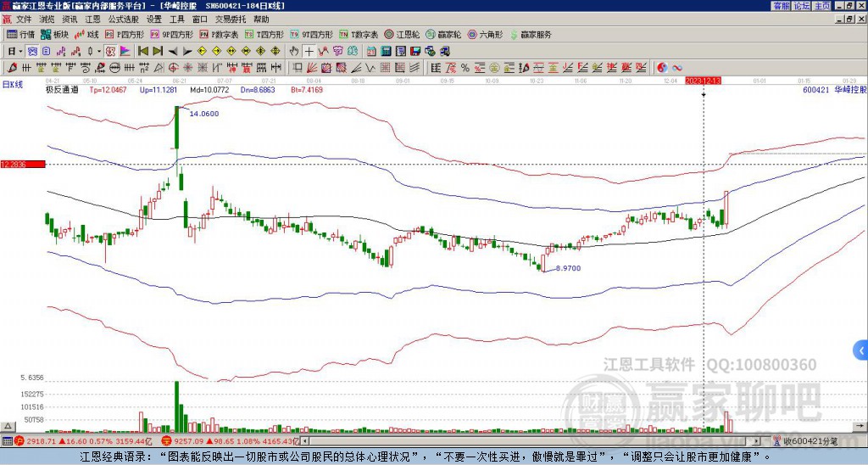This screenshot has height=465, width=868.
Task: Click the horizontal scrollbar right arrow
Action: coord(756,441)
